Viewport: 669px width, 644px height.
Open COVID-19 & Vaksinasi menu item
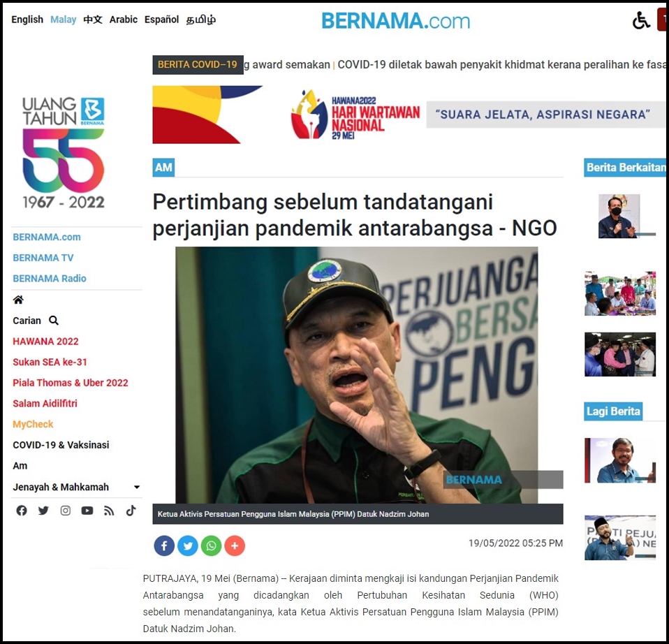pos(61,445)
